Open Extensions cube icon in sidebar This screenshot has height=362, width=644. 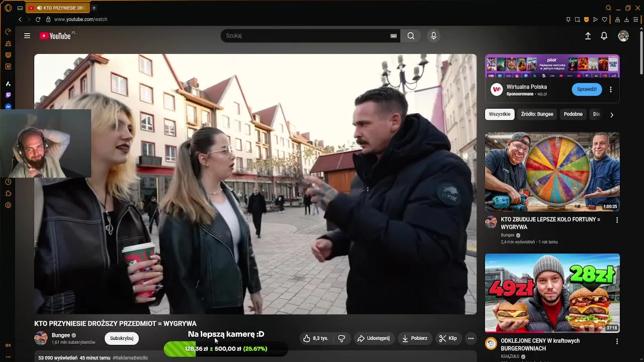point(8,194)
